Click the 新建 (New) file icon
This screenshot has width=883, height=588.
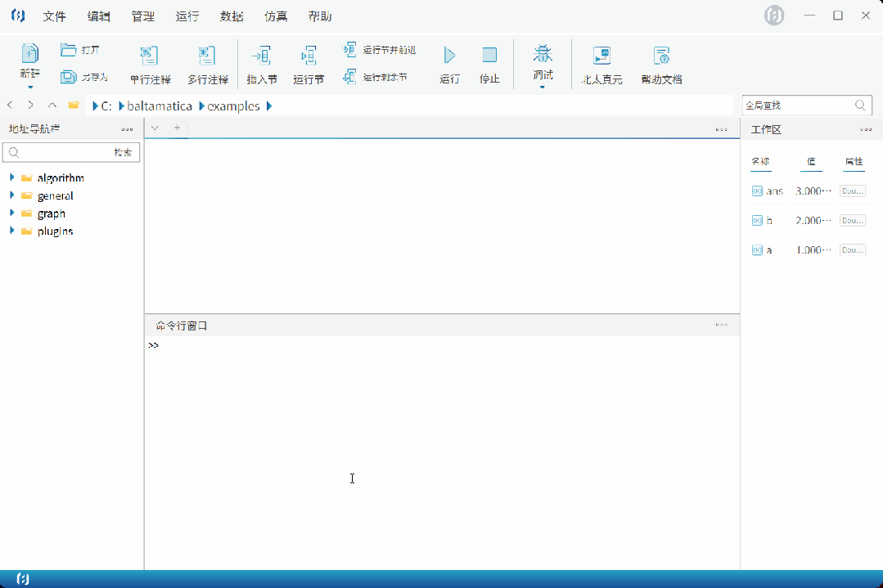[29, 54]
